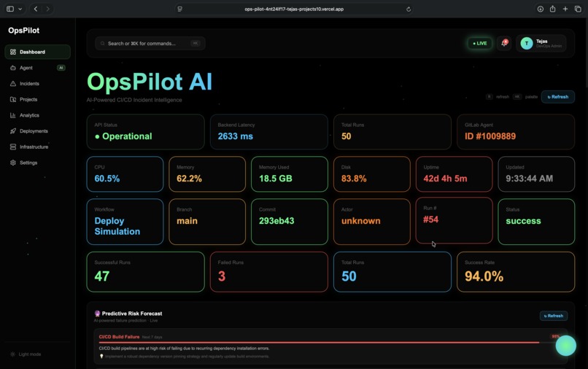Open the Deployments section
The image size is (588, 369).
(37, 131)
